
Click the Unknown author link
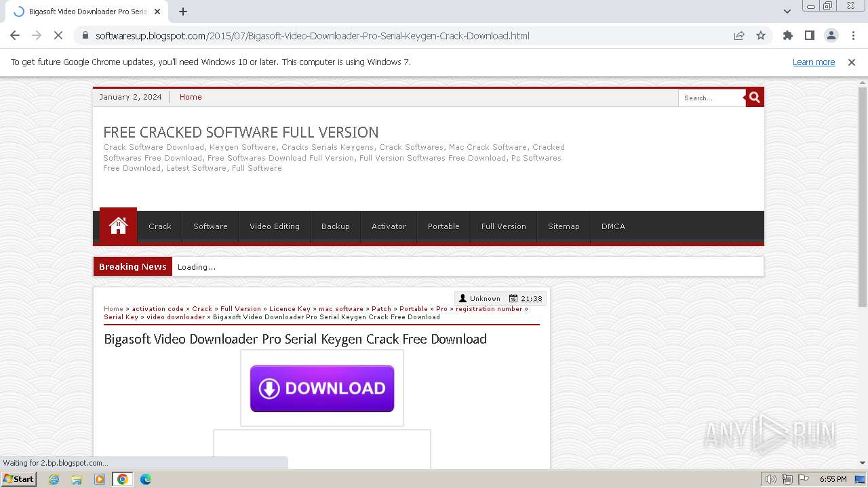pos(485,299)
